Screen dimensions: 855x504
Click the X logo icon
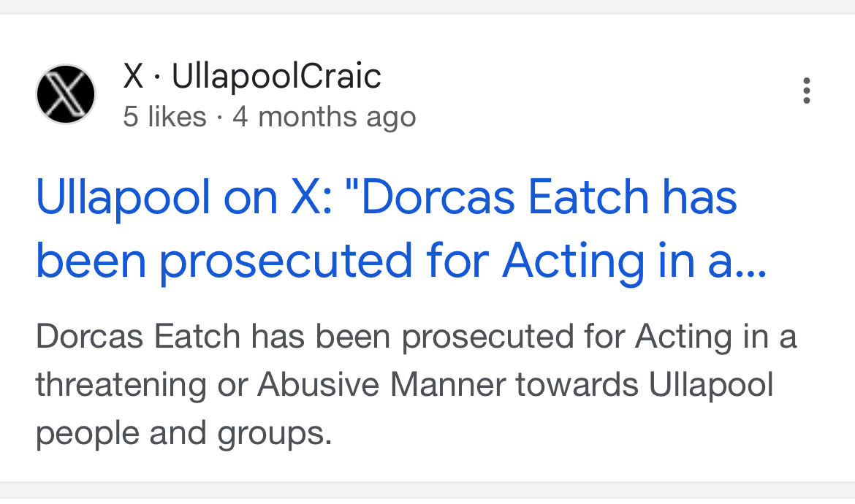point(66,94)
